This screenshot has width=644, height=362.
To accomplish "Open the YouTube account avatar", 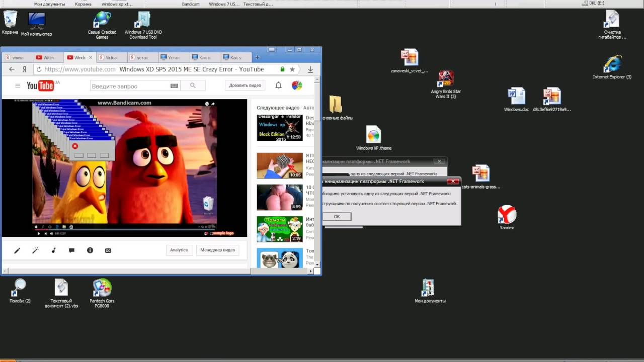I will [297, 85].
